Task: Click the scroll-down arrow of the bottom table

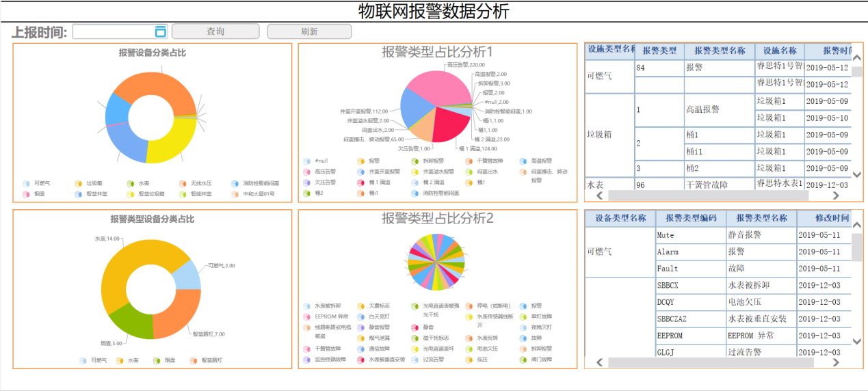Action: point(856,341)
